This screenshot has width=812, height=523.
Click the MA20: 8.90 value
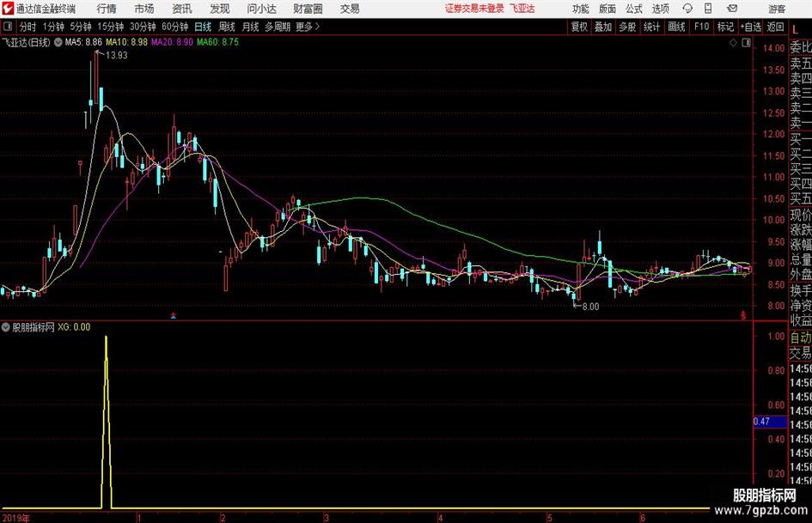tap(172, 42)
